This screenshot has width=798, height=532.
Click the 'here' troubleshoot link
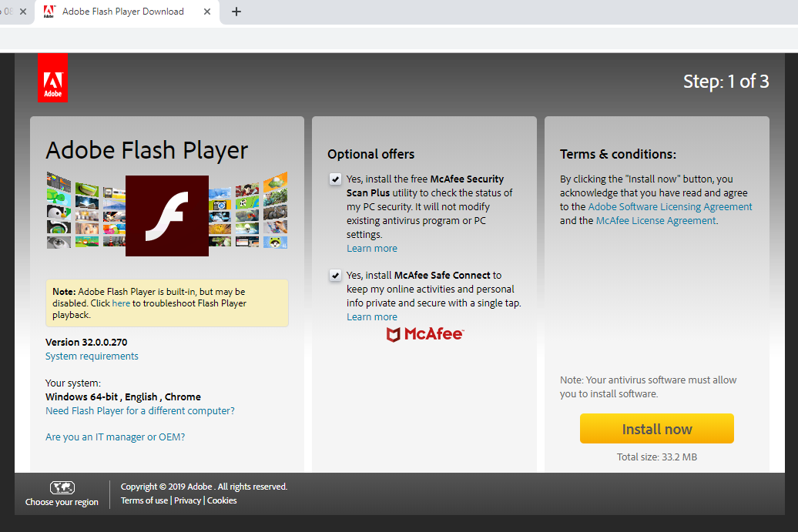[121, 303]
